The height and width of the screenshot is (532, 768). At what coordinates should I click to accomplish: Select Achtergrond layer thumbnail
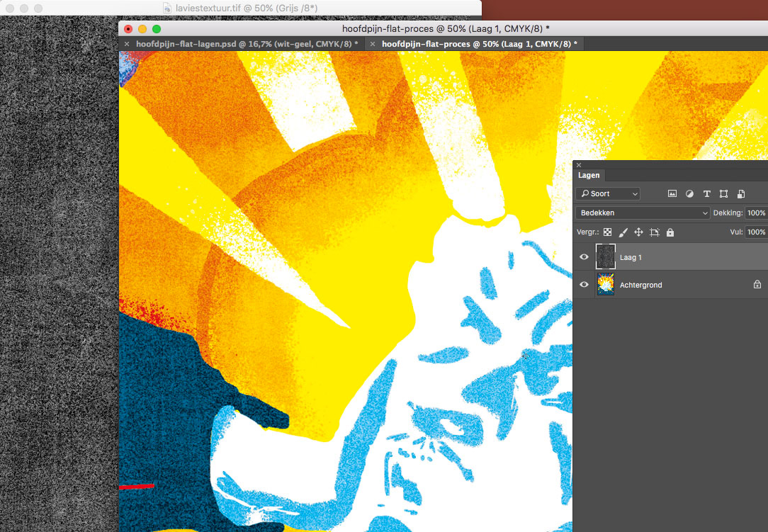(x=605, y=284)
